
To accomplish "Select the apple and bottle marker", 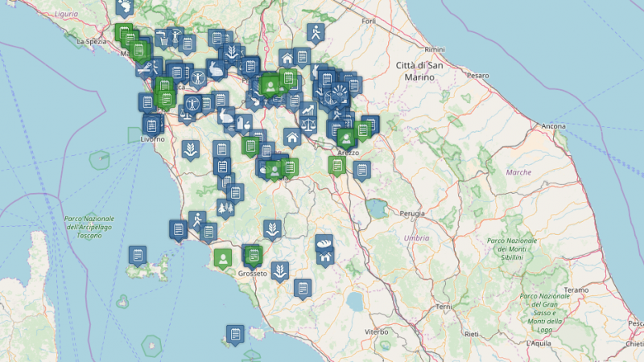I will pos(245,124).
